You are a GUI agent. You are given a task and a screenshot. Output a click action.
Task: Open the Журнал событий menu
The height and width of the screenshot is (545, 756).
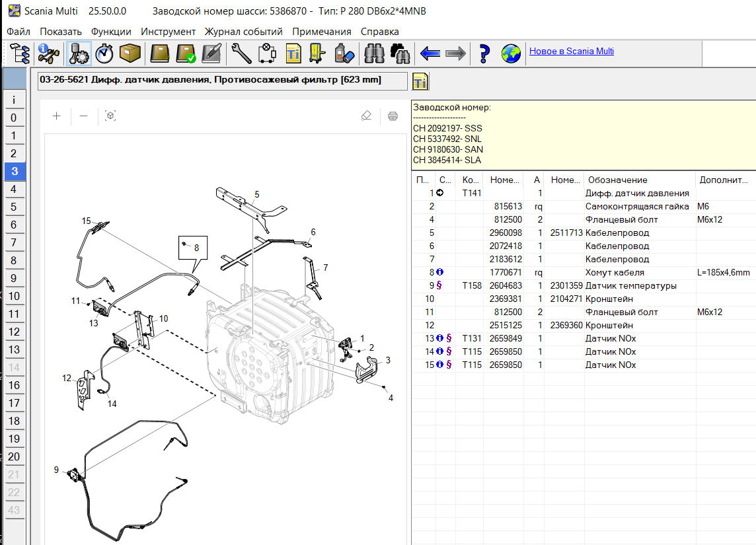click(x=243, y=32)
